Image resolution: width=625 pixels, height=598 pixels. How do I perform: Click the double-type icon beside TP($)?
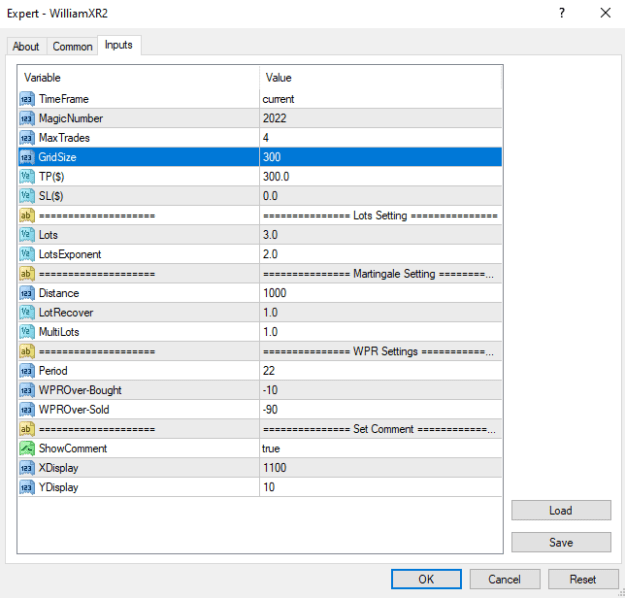pos(27,177)
